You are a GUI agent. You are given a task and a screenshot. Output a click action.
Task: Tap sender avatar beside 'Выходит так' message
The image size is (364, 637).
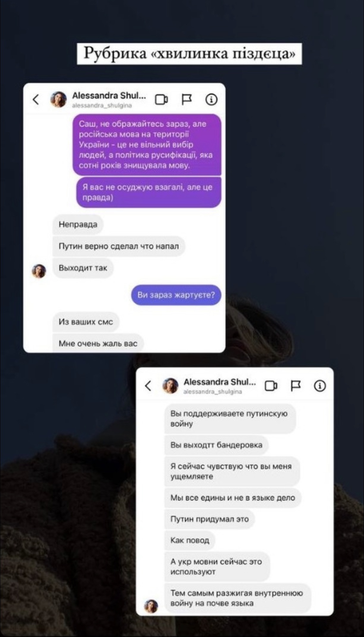pyautogui.click(x=39, y=271)
